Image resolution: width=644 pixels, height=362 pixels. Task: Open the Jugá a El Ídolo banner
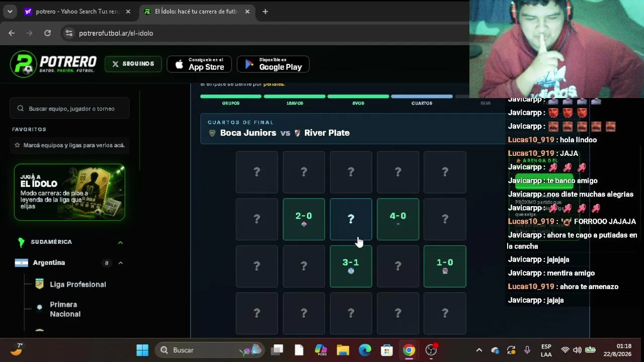pos(69,192)
